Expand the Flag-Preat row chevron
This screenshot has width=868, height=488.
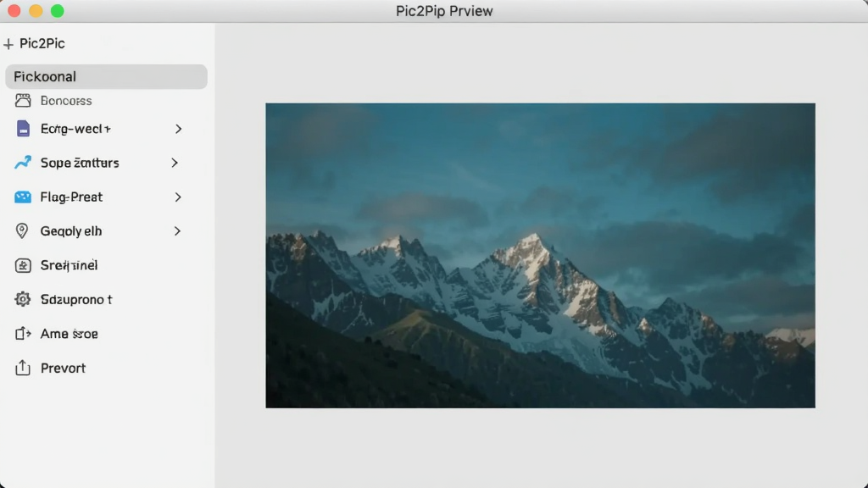(x=178, y=197)
